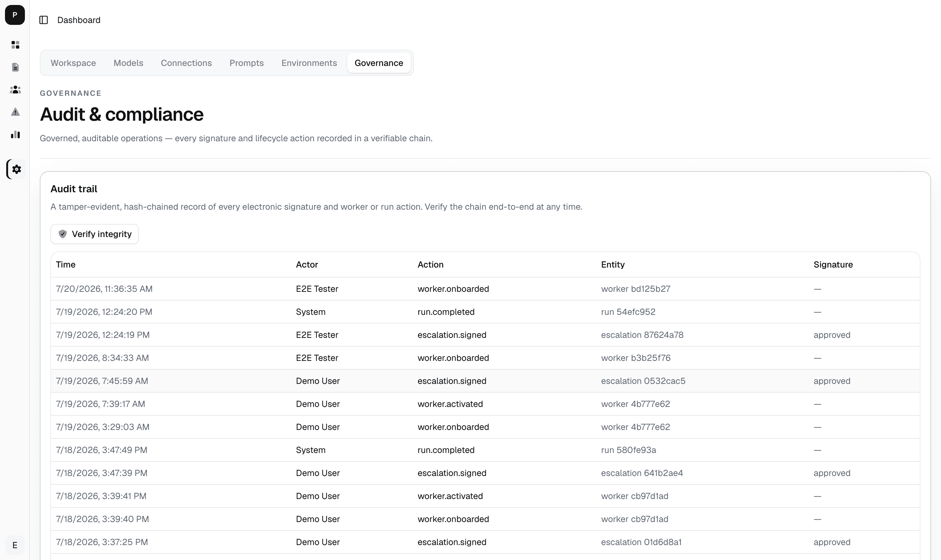
Task: Switch to the Workspace tab
Action: 73,63
